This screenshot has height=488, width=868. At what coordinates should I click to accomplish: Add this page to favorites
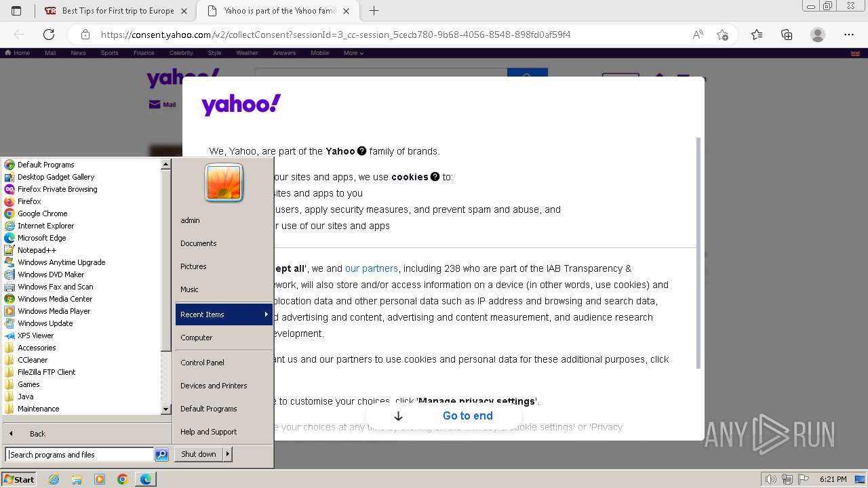click(x=722, y=35)
